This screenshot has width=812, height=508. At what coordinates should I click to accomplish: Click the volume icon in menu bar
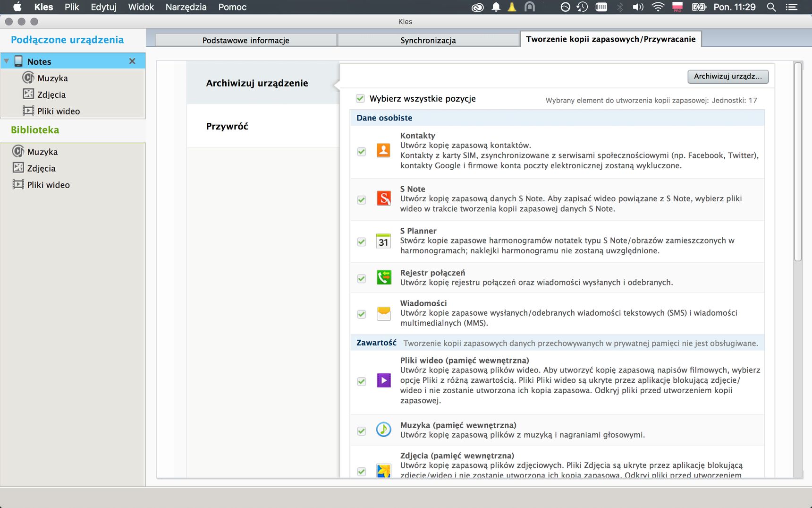point(638,7)
